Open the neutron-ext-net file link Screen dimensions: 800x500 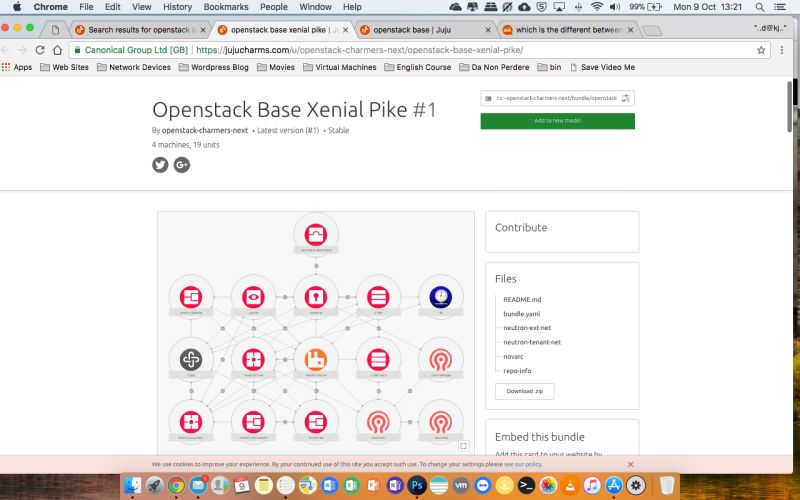coord(527,328)
